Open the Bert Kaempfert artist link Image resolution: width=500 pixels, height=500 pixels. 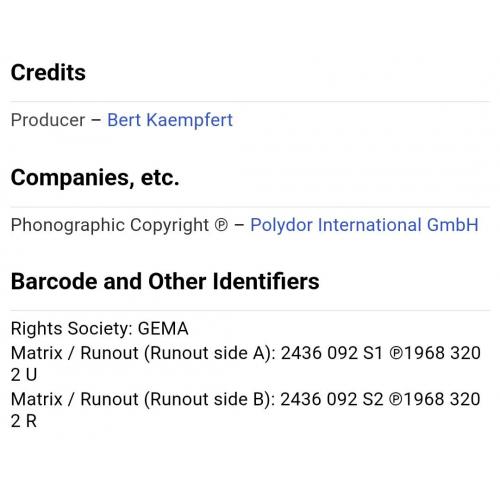170,120
